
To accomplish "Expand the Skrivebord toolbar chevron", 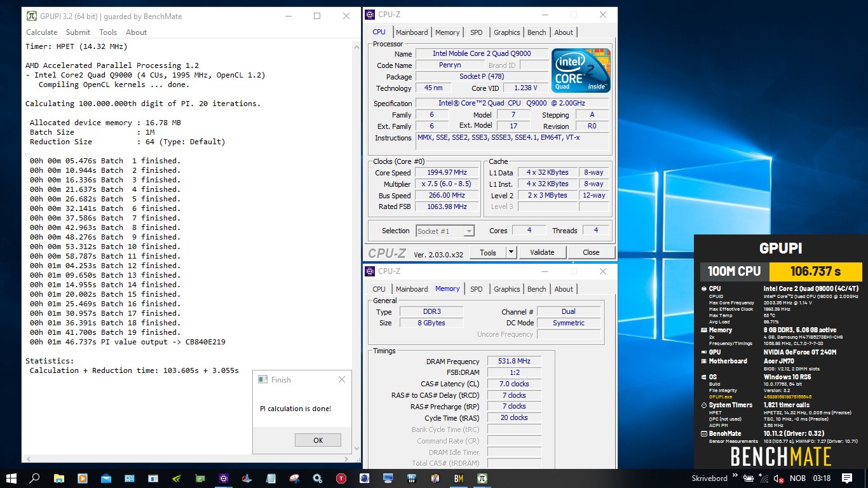I will click(x=735, y=476).
